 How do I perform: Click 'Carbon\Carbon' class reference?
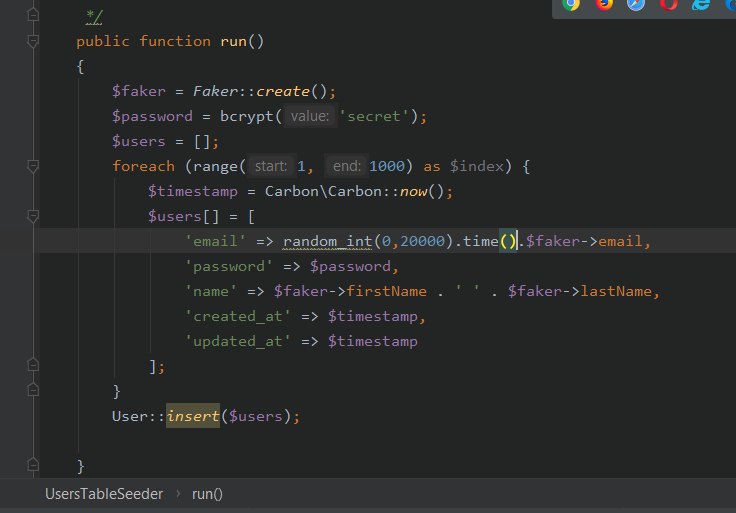coord(323,191)
